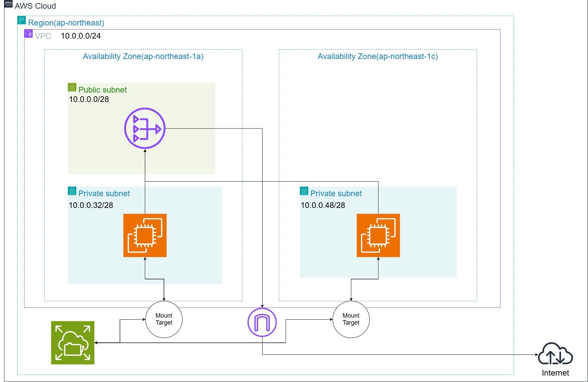The width and height of the screenshot is (588, 382).
Task: Click Availability Zone(ap-northeast-1c) title
Action: pyautogui.click(x=378, y=56)
